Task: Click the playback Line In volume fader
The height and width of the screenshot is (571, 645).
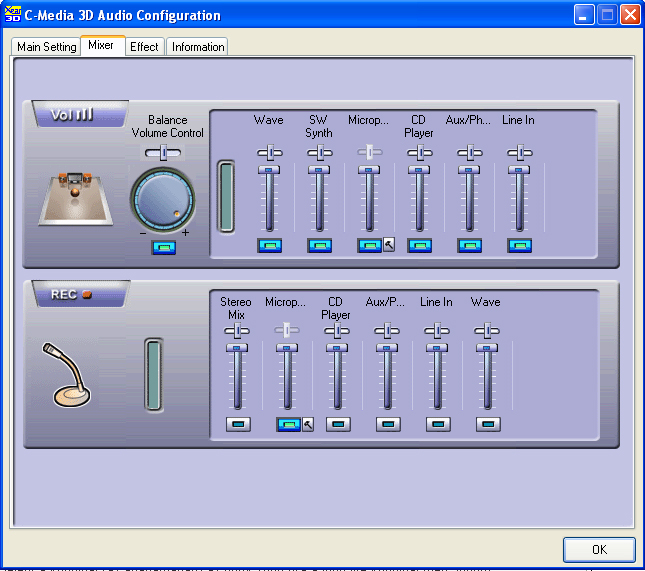Action: coord(520,198)
